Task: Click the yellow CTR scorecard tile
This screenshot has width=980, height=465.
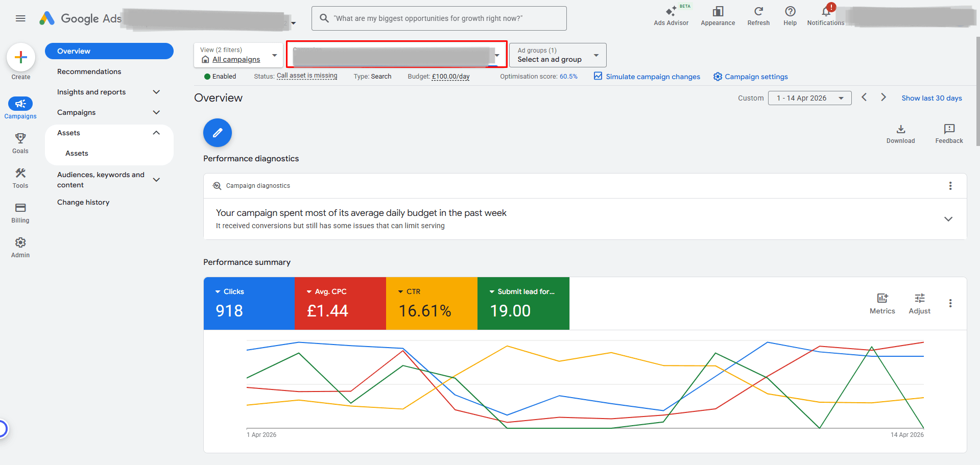Action: pos(432,303)
